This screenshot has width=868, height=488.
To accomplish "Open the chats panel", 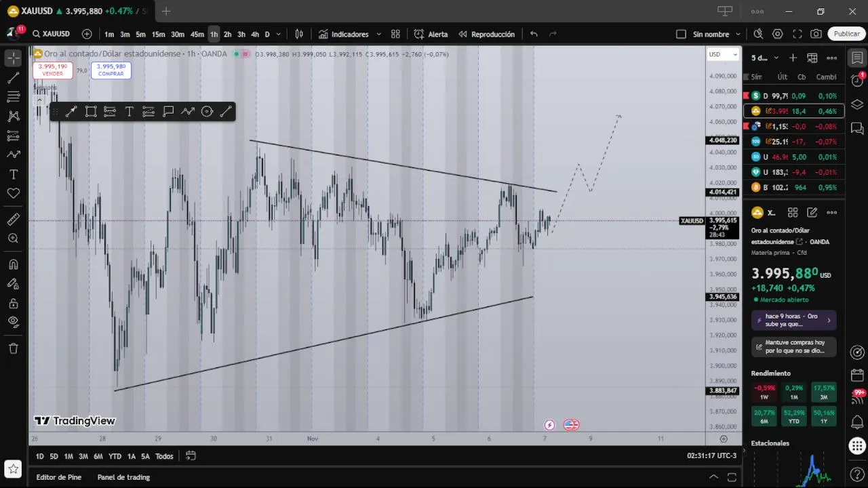I will click(x=857, y=127).
